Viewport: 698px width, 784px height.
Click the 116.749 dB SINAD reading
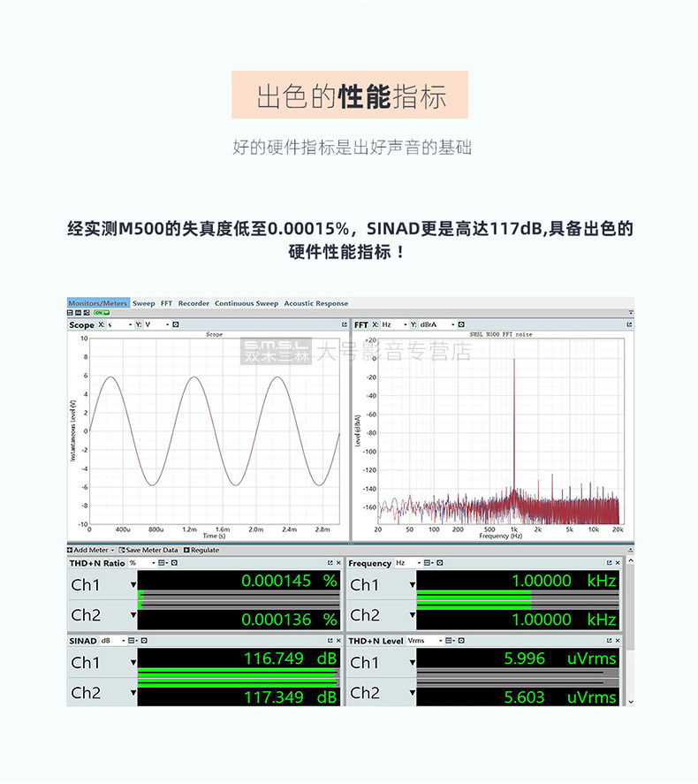coord(291,658)
